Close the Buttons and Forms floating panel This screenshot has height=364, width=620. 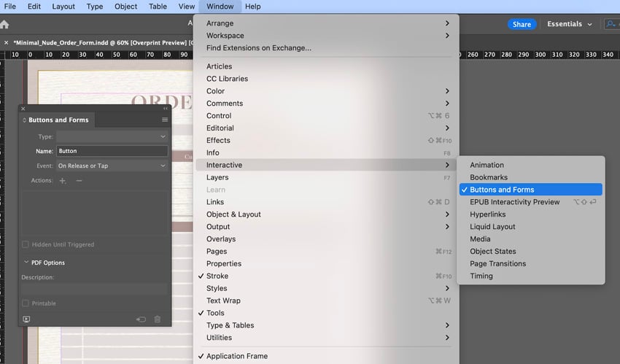click(x=23, y=108)
